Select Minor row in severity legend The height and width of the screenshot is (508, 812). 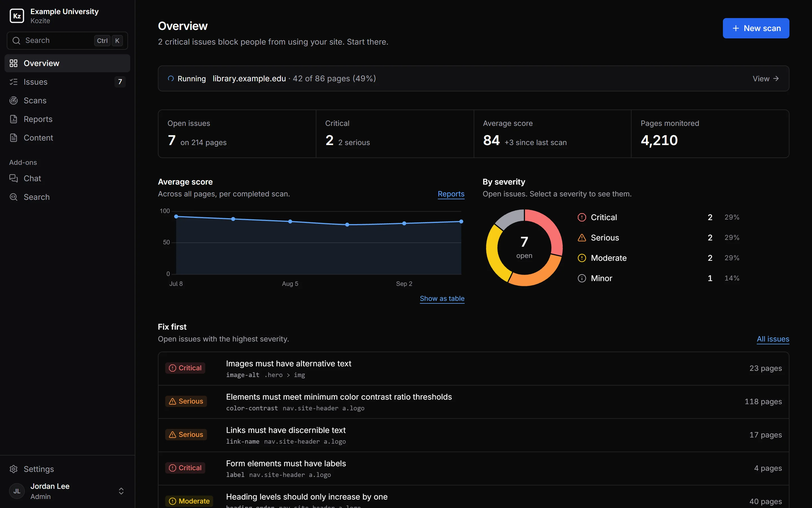pyautogui.click(x=658, y=278)
